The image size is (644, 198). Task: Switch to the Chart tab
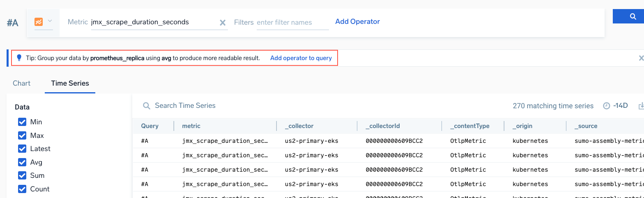click(22, 83)
